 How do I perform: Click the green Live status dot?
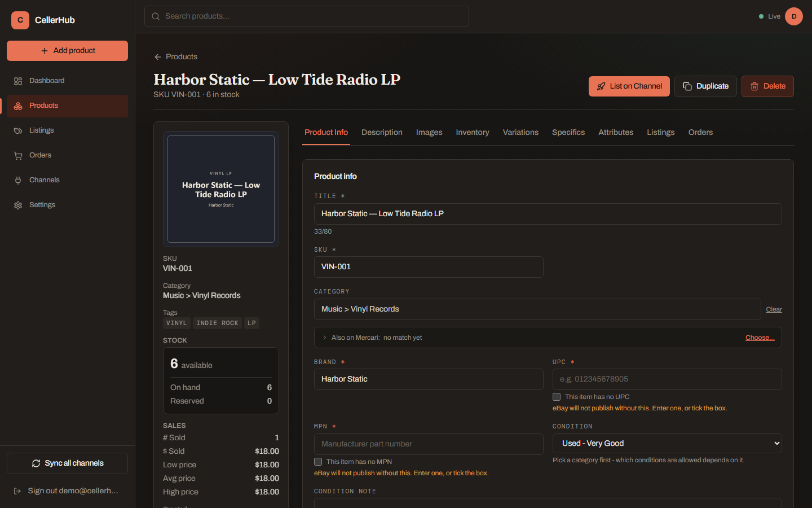coord(761,16)
